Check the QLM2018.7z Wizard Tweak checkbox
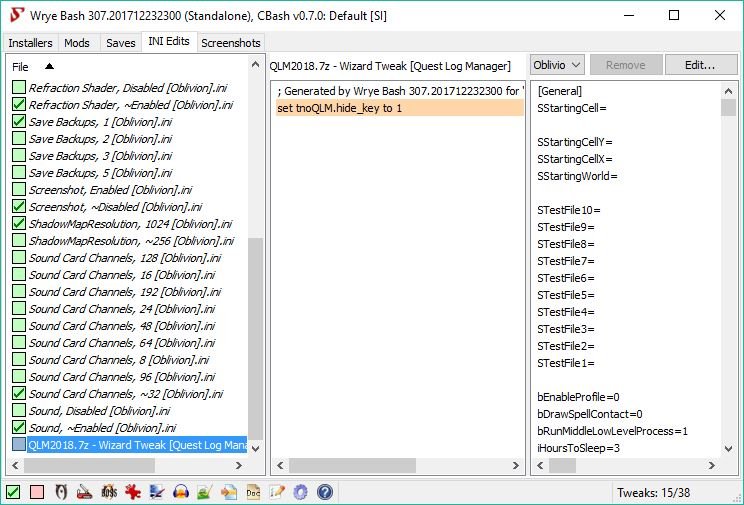 pyautogui.click(x=19, y=445)
